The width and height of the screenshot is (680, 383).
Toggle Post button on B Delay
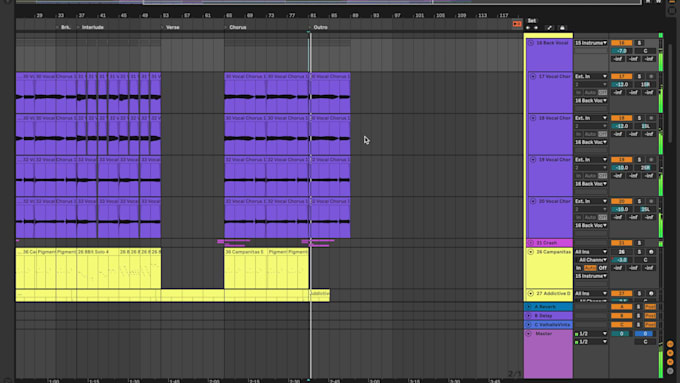pyautogui.click(x=650, y=316)
